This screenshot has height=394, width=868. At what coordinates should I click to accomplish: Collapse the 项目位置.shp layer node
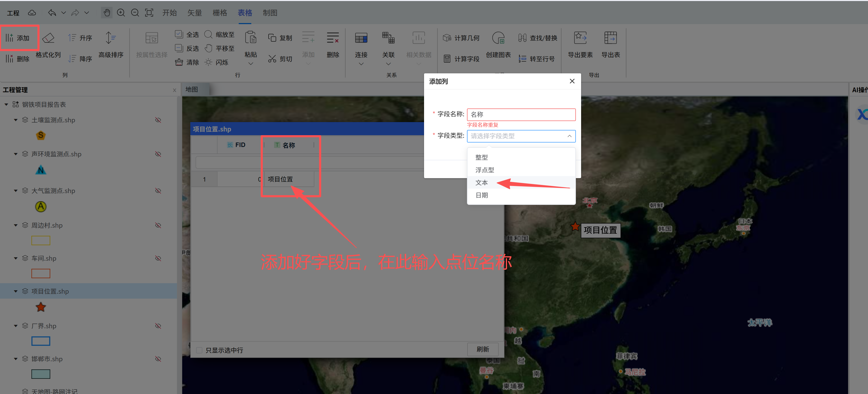(x=15, y=291)
